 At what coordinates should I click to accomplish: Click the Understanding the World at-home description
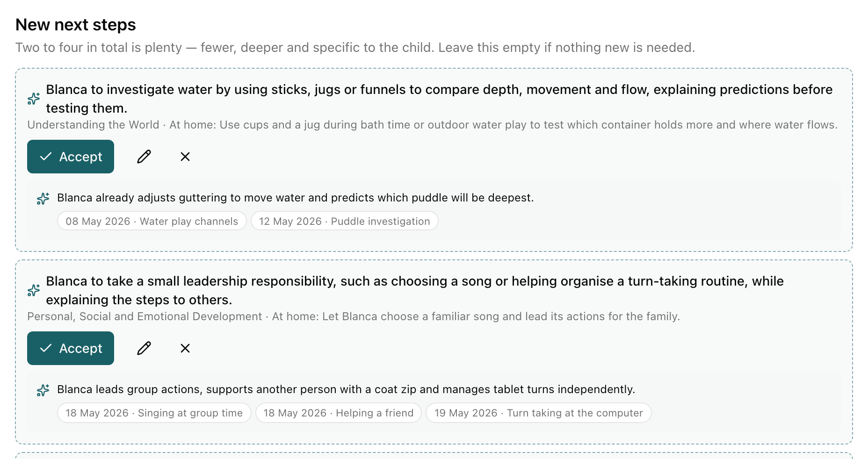433,125
